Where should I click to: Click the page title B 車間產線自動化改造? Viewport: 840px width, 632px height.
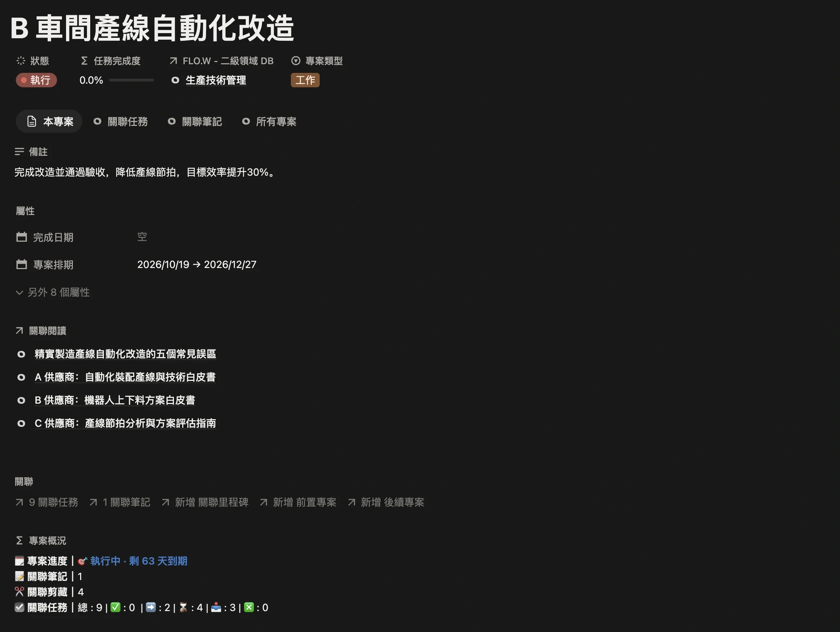tap(152, 28)
